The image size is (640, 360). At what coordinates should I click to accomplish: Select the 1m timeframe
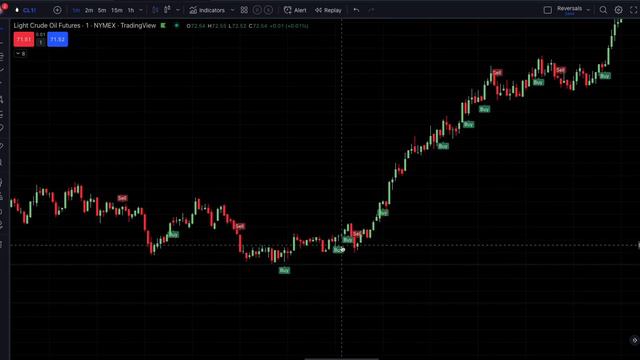point(76,10)
